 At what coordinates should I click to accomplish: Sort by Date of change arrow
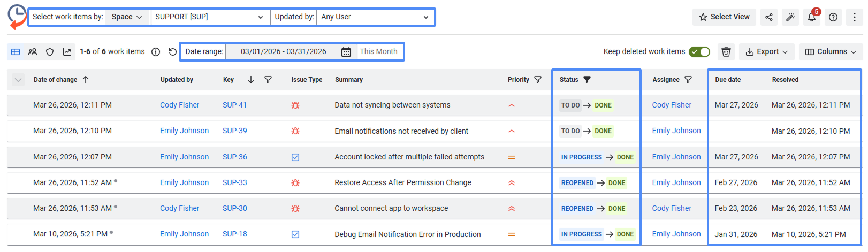(86, 80)
